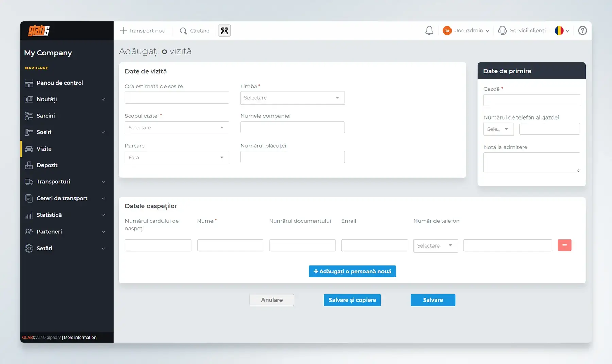This screenshot has height=364, width=612.
Task: Click the GLABS logo
Action: click(39, 31)
